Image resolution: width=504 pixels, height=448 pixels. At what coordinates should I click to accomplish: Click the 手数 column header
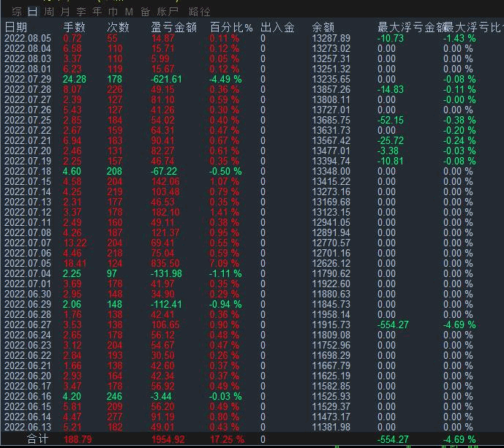75,28
